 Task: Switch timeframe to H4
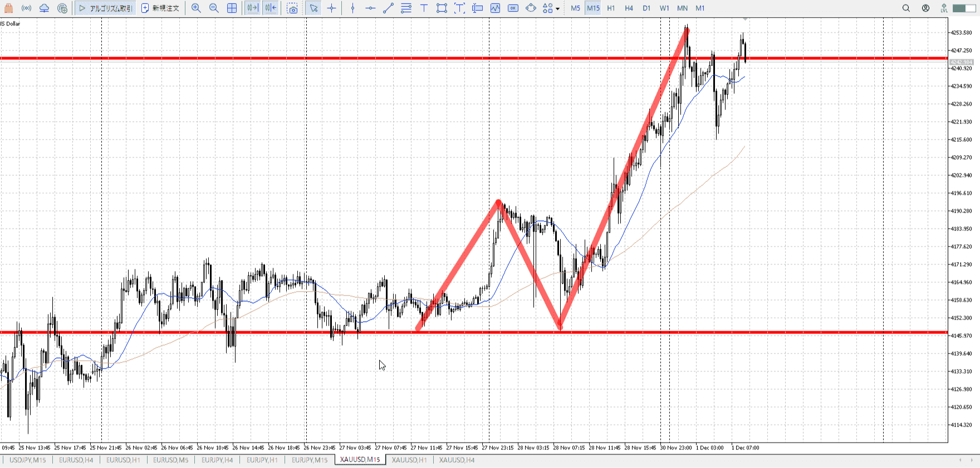click(x=629, y=8)
